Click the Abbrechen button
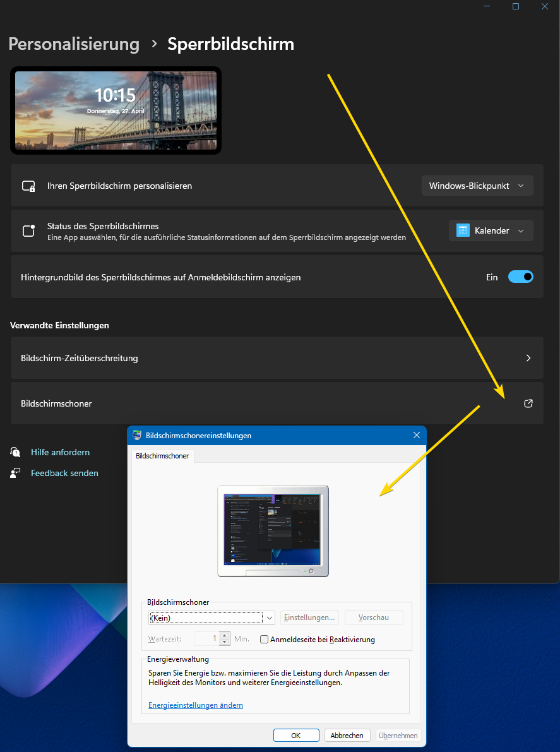 (347, 735)
